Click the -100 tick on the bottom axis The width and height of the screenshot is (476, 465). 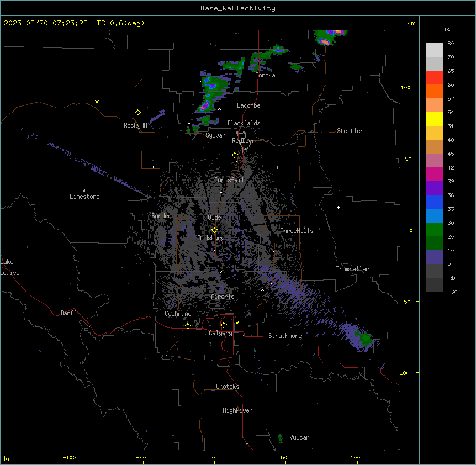69,457
